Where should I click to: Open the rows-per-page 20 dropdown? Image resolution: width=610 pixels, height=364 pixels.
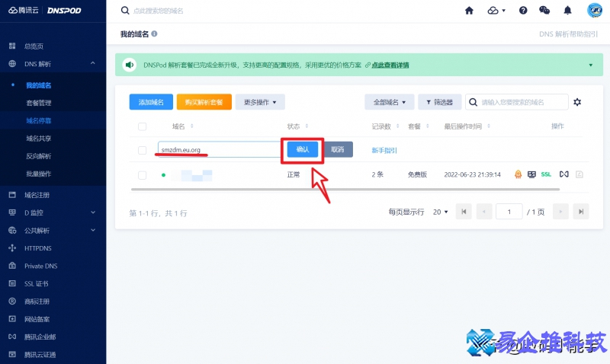pyautogui.click(x=441, y=212)
